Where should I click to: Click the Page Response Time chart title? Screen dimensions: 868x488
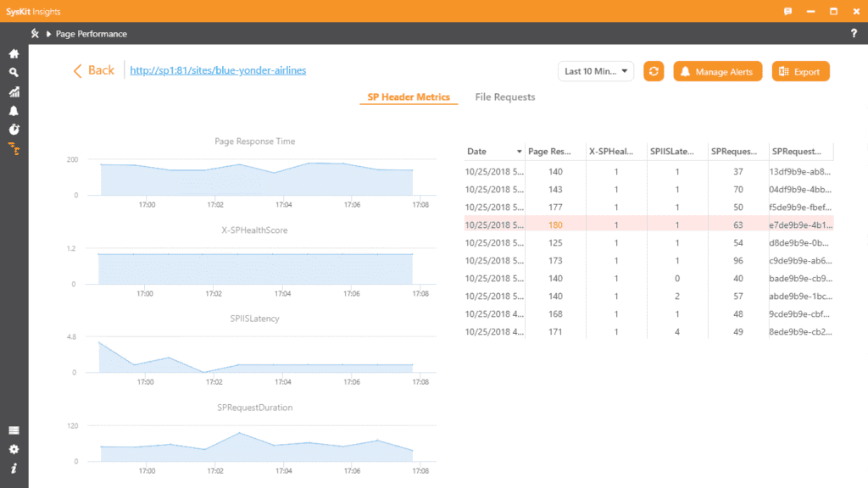click(254, 141)
